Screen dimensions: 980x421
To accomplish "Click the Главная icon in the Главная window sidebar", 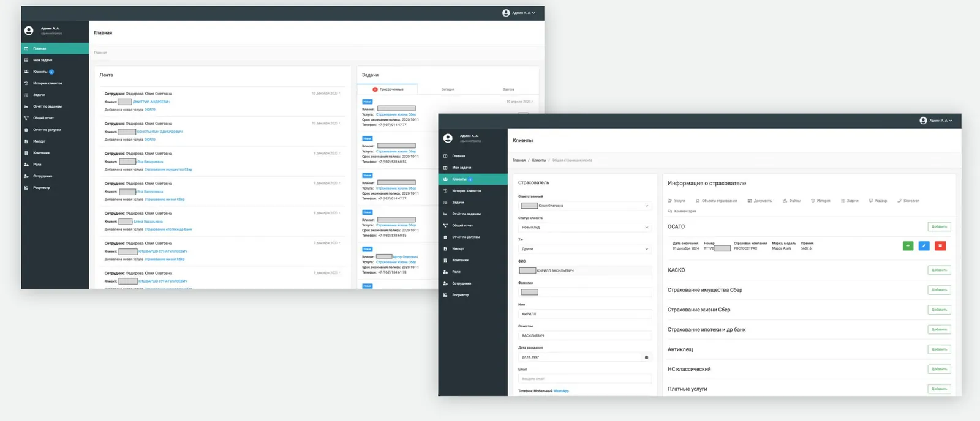I will click(26, 48).
